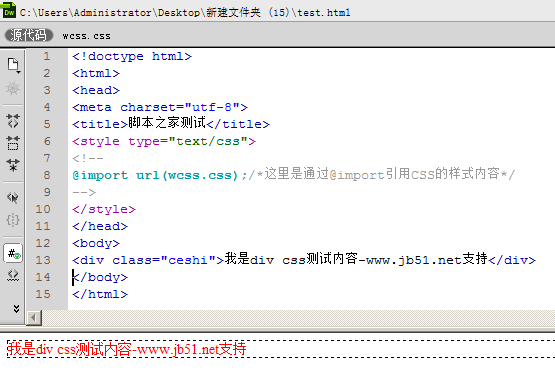Toggle line numbers with the # icon

pos(13,253)
